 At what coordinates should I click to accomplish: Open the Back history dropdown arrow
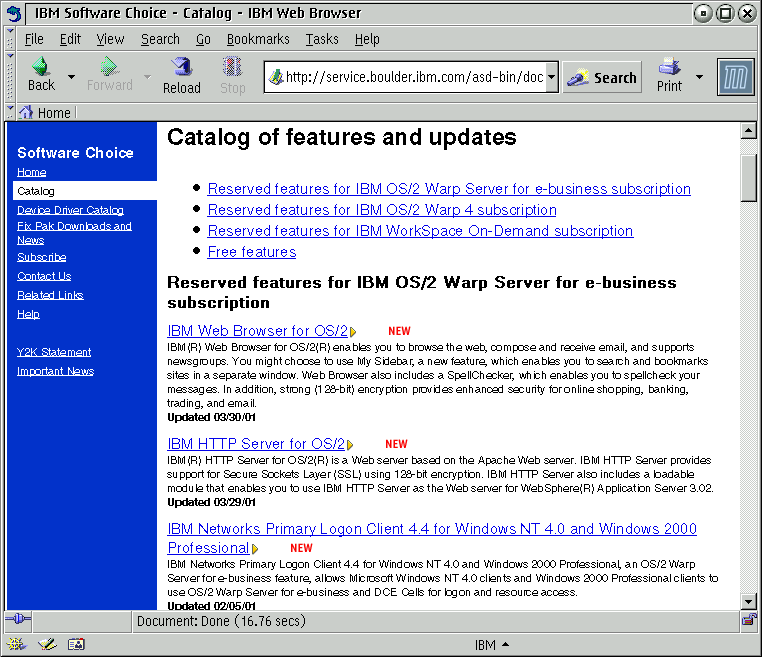(x=71, y=77)
